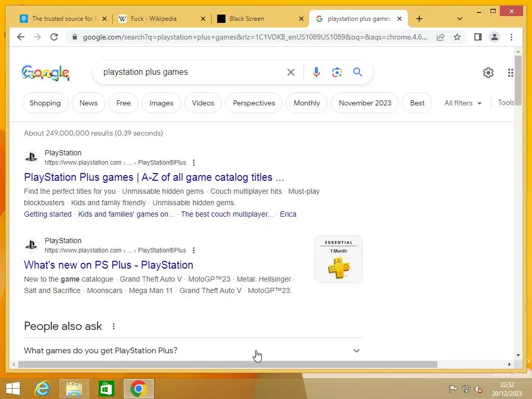The image size is (532, 399).
Task: Click the scroll down arrow
Action: [518, 355]
